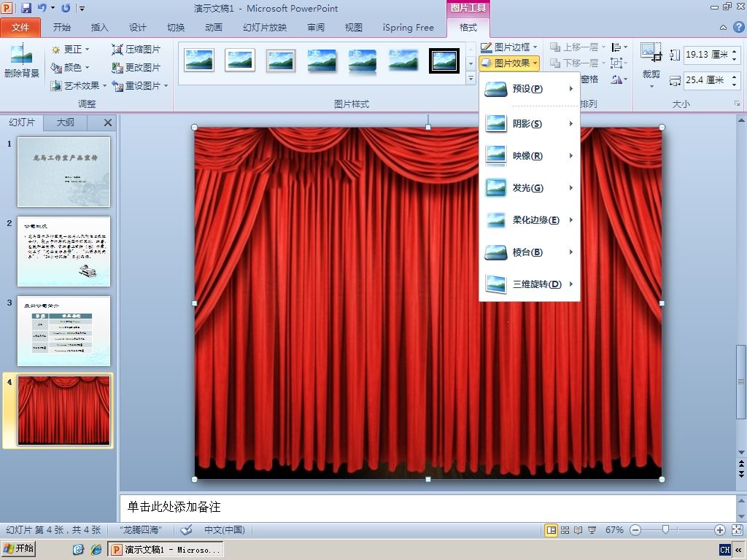
Task: Expand the Reset Picture dropdown arrow
Action: click(x=166, y=86)
